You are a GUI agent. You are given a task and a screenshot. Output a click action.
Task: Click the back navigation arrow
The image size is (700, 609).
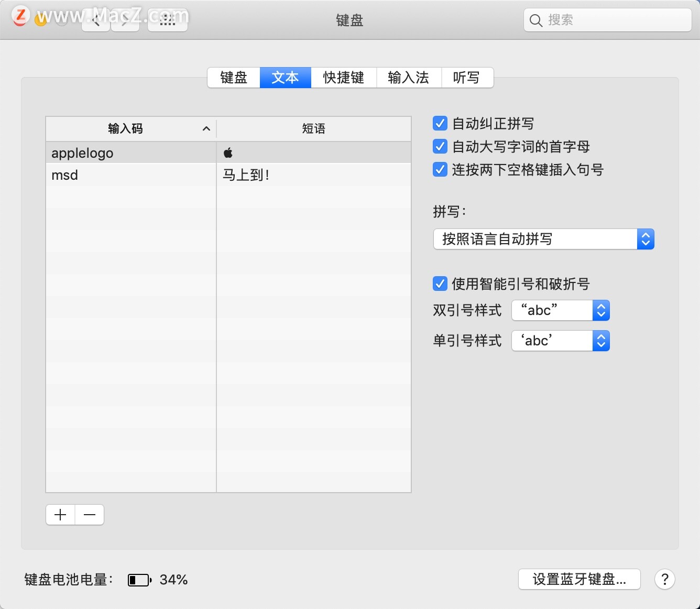pos(96,20)
